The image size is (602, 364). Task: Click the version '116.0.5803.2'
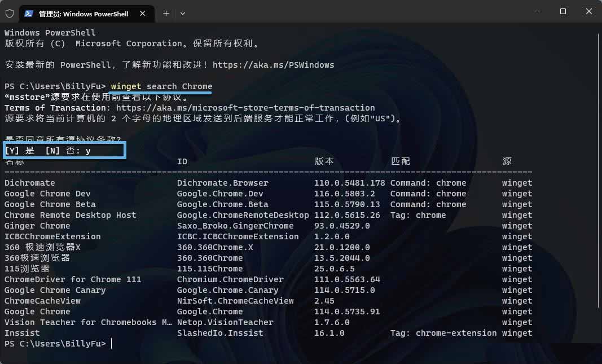pos(345,194)
